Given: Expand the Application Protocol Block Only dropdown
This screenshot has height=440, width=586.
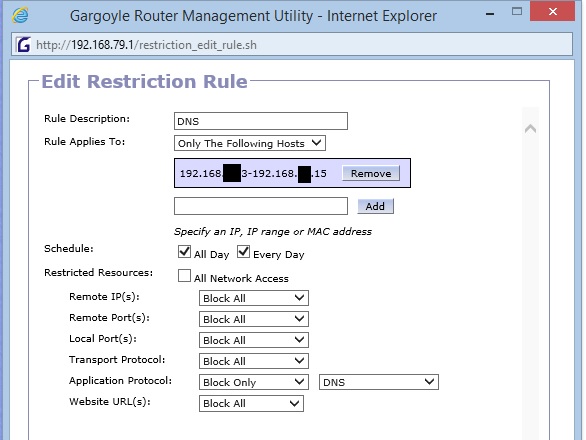Looking at the screenshot, I should 254,382.
